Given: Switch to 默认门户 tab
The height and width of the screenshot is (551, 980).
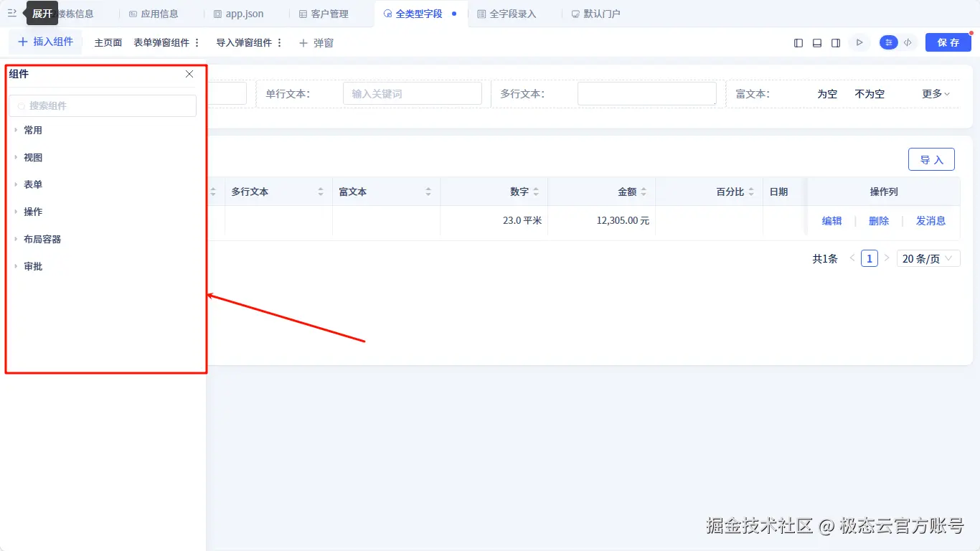Looking at the screenshot, I should pos(596,14).
